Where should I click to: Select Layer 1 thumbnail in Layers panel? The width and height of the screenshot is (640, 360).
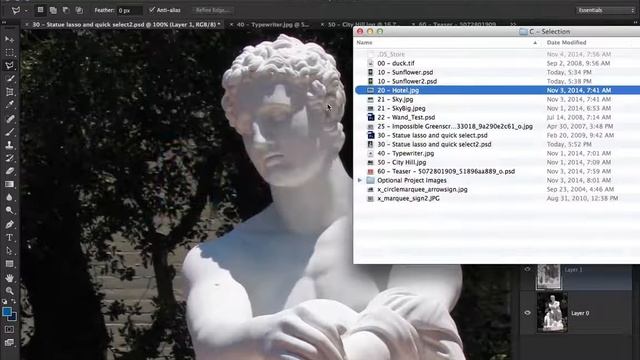pyautogui.click(x=548, y=277)
